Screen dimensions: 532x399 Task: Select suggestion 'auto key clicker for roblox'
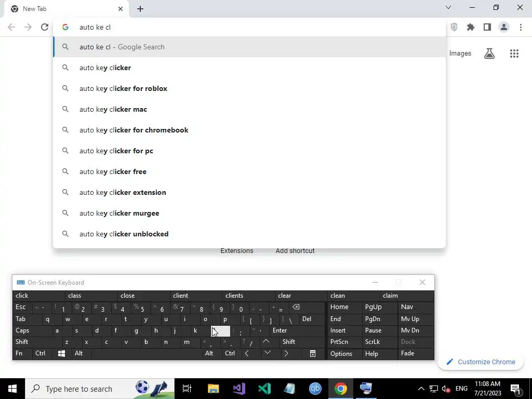249,88
